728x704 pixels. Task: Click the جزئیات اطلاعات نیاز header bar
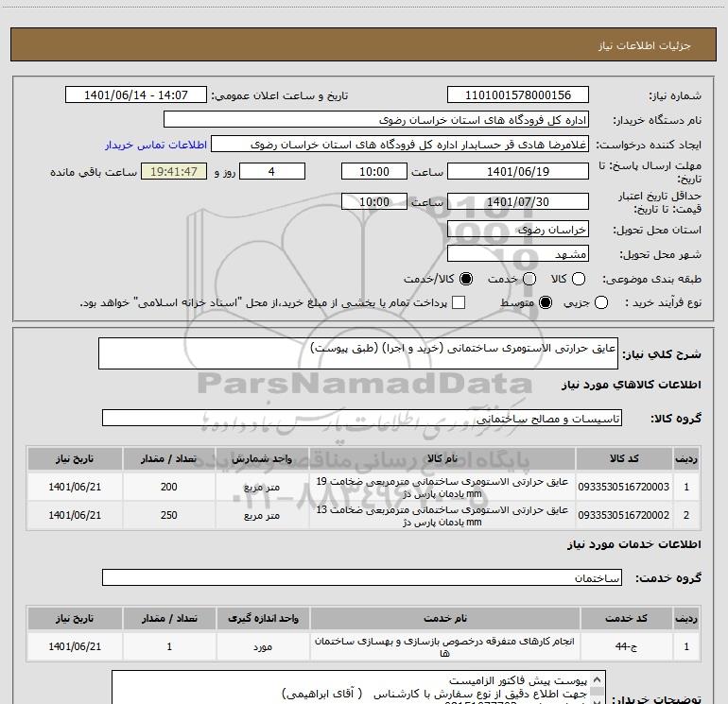coord(364,44)
